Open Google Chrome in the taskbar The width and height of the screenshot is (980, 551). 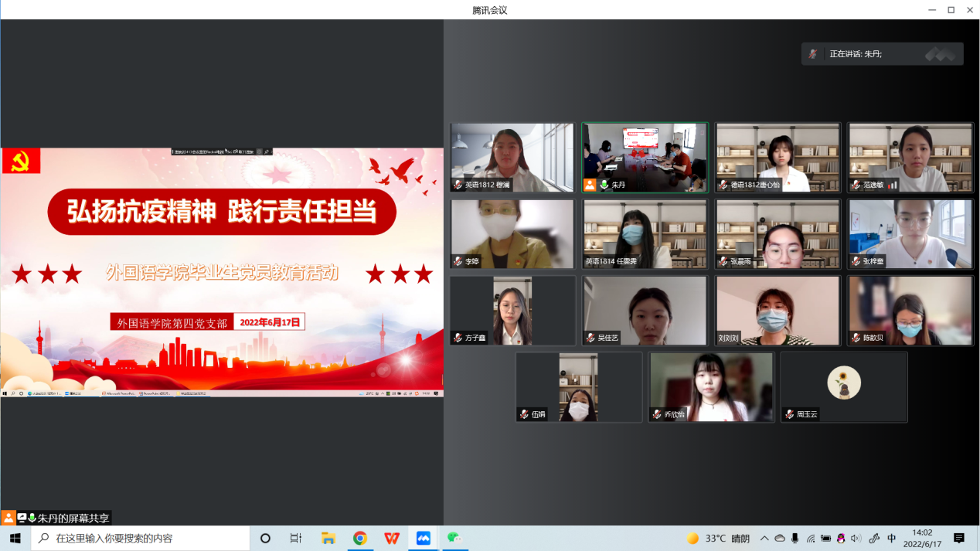[x=360, y=539]
